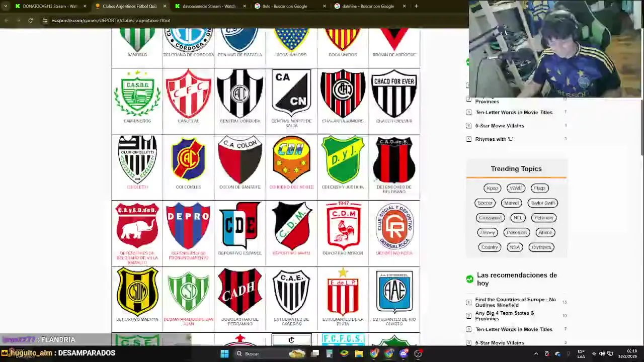Pick the Desamparados de San Juan crest
644x362 pixels.
pyautogui.click(x=188, y=292)
